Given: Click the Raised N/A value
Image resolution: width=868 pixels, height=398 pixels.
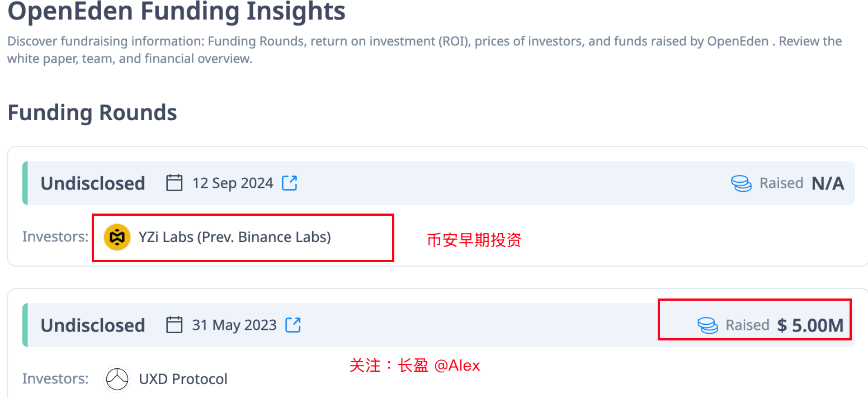Looking at the screenshot, I should (x=828, y=183).
